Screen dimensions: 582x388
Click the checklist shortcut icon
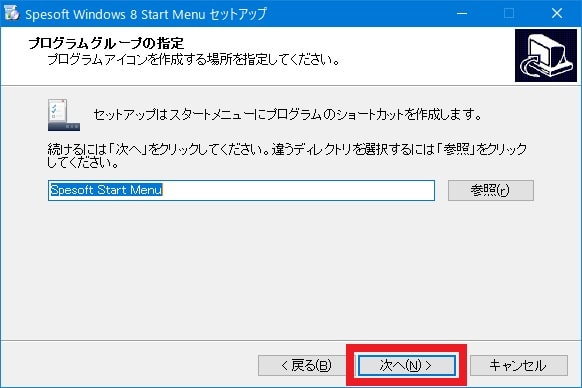tap(63, 115)
